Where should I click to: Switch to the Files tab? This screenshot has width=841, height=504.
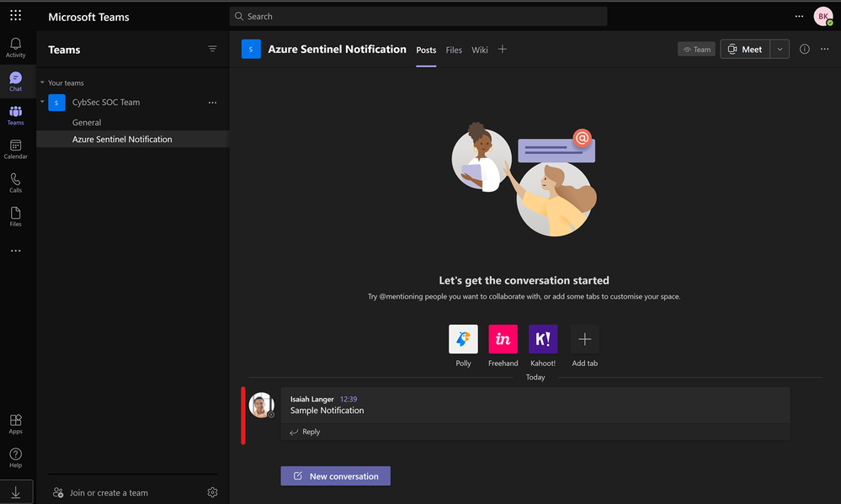point(454,50)
